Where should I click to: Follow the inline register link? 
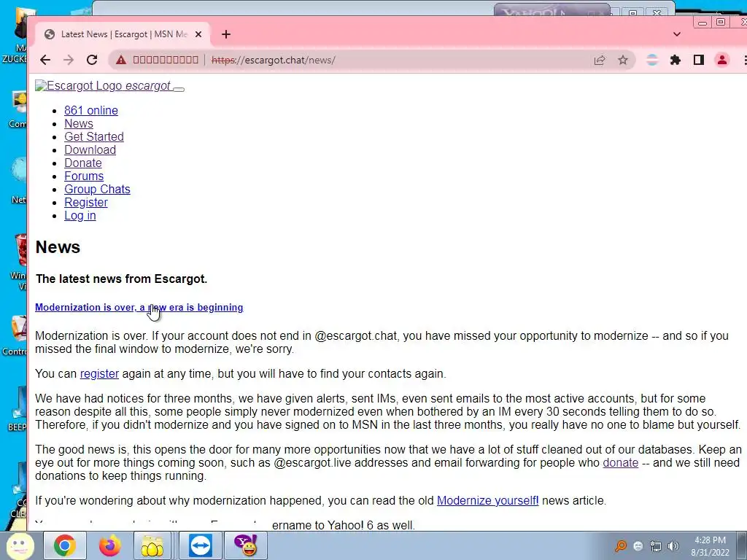click(99, 374)
